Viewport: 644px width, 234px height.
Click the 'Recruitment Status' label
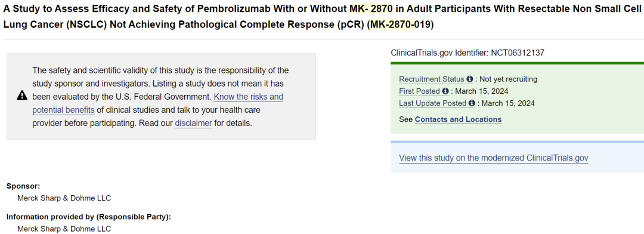[432, 79]
